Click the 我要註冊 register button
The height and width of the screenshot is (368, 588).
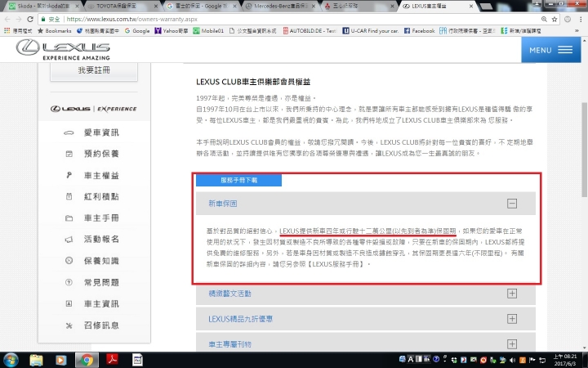click(94, 70)
